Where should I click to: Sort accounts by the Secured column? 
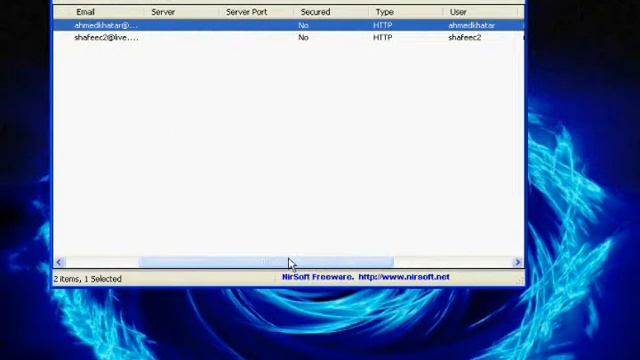[331, 12]
